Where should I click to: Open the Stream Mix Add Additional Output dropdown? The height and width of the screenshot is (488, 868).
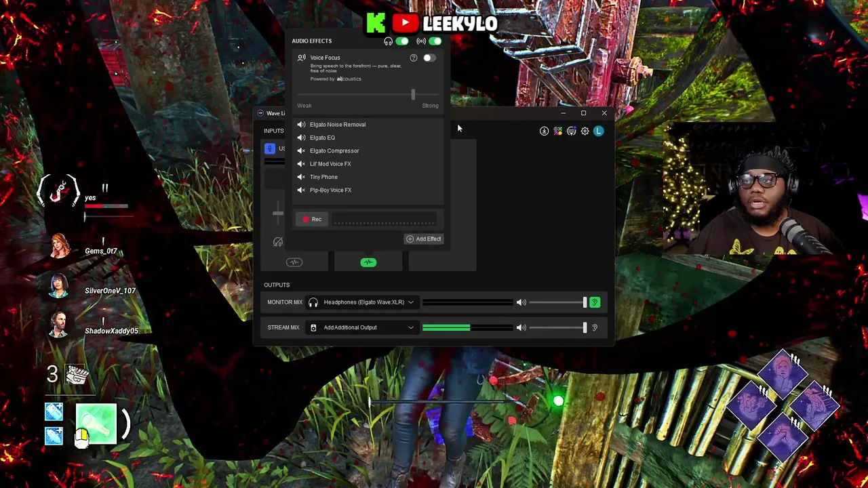(x=361, y=327)
